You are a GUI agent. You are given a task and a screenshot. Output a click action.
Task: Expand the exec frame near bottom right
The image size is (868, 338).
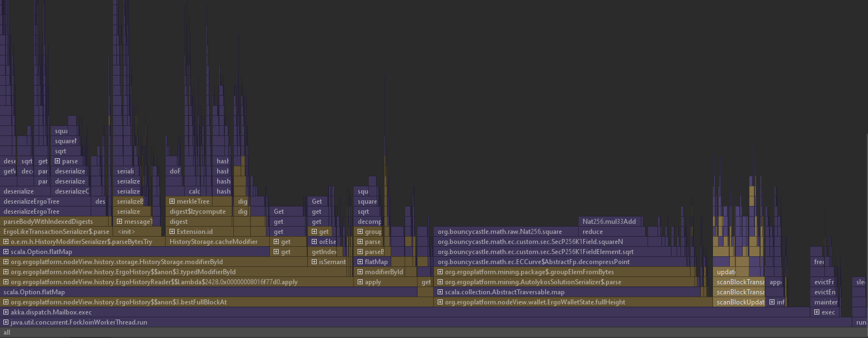click(817, 312)
